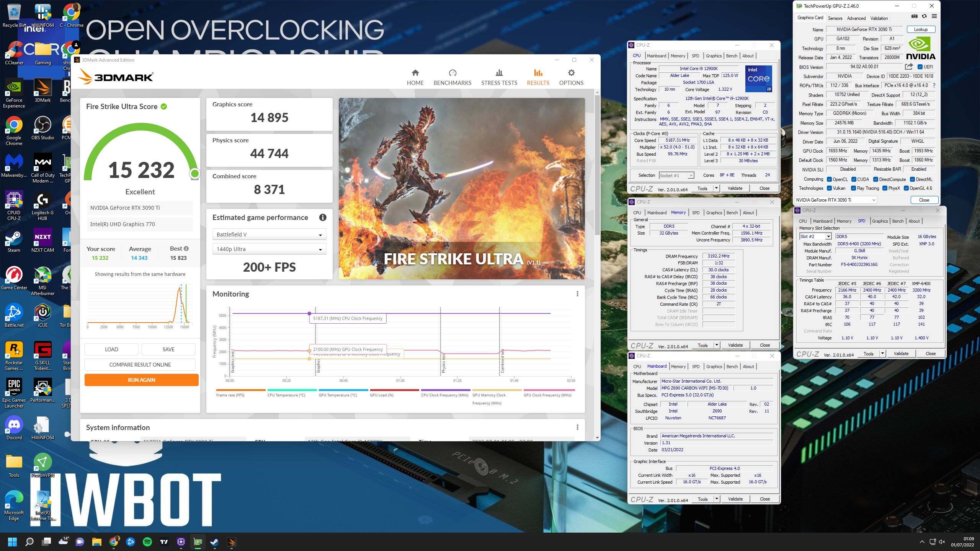Screen dimensions: 980x551
Task: Open System information three-dot menu
Action: (x=577, y=427)
